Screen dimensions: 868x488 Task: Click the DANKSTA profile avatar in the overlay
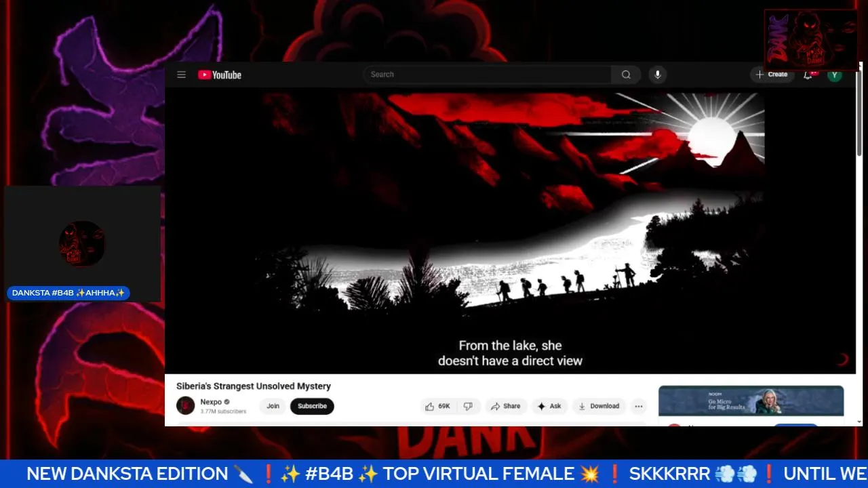pyautogui.click(x=82, y=244)
